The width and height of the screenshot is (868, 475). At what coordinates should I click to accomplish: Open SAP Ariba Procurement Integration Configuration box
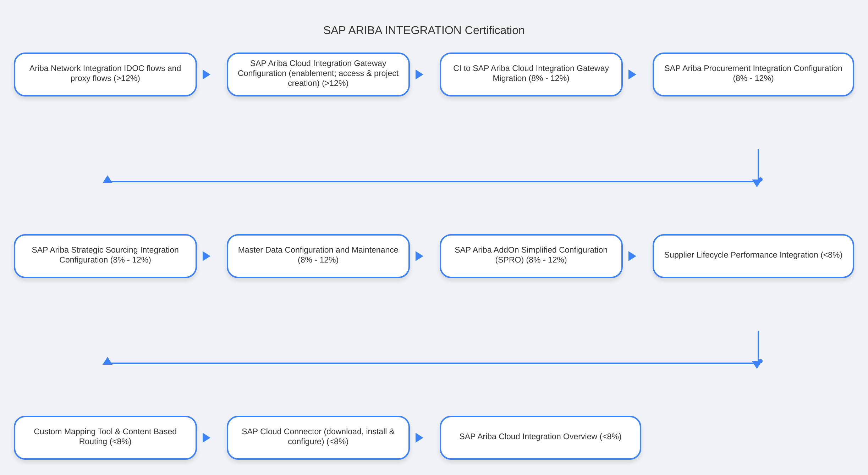click(753, 74)
